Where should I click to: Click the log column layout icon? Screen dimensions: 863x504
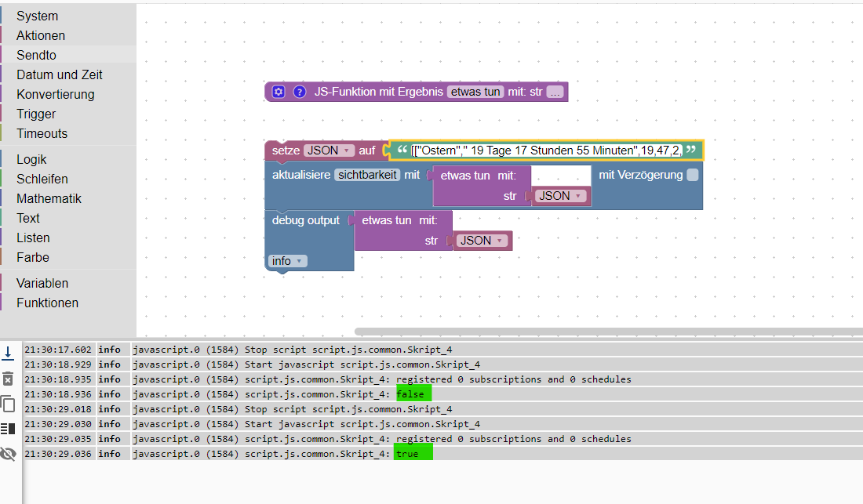pyautogui.click(x=8, y=428)
